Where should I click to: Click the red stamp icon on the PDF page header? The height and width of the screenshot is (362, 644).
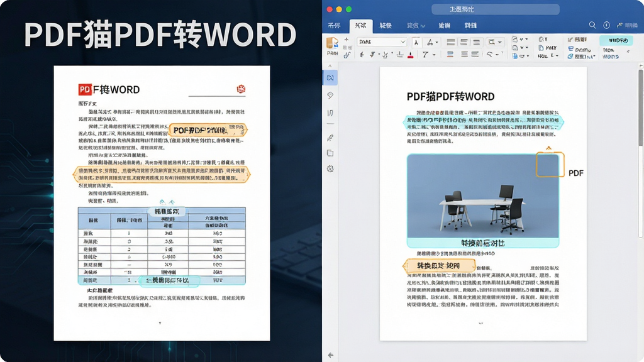(241, 89)
